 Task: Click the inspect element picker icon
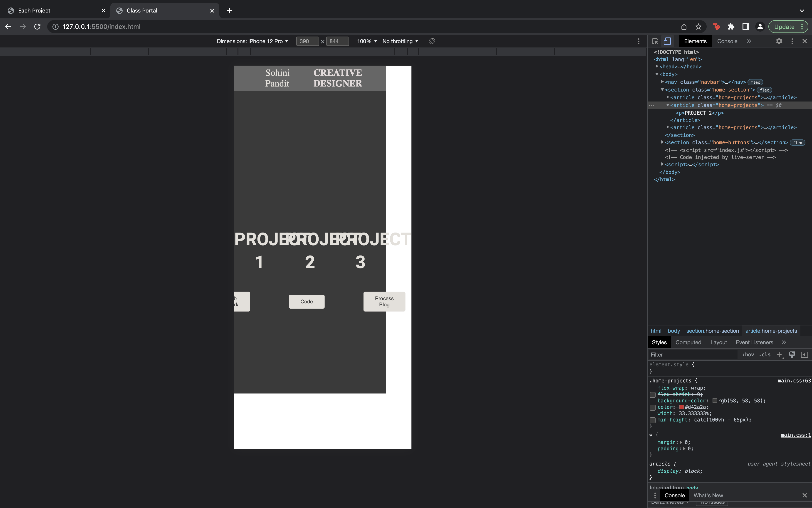655,41
